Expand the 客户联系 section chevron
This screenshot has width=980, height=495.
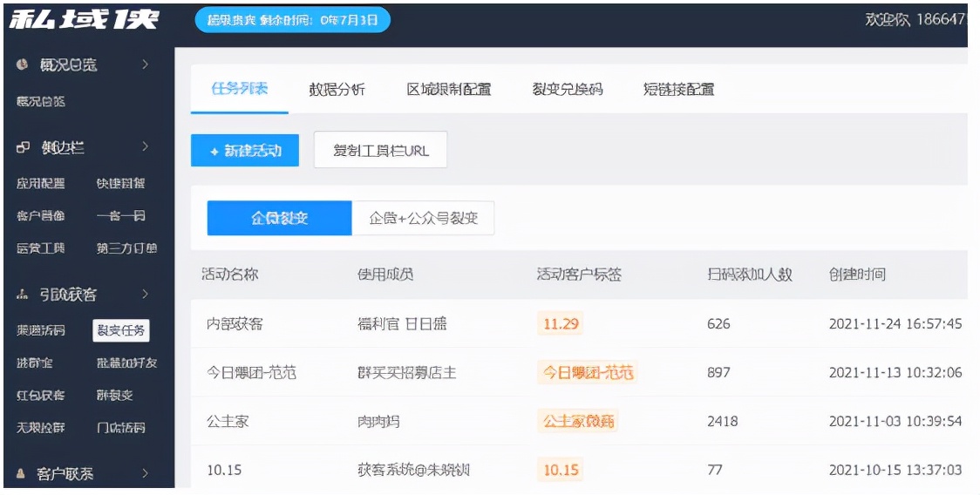tap(146, 473)
